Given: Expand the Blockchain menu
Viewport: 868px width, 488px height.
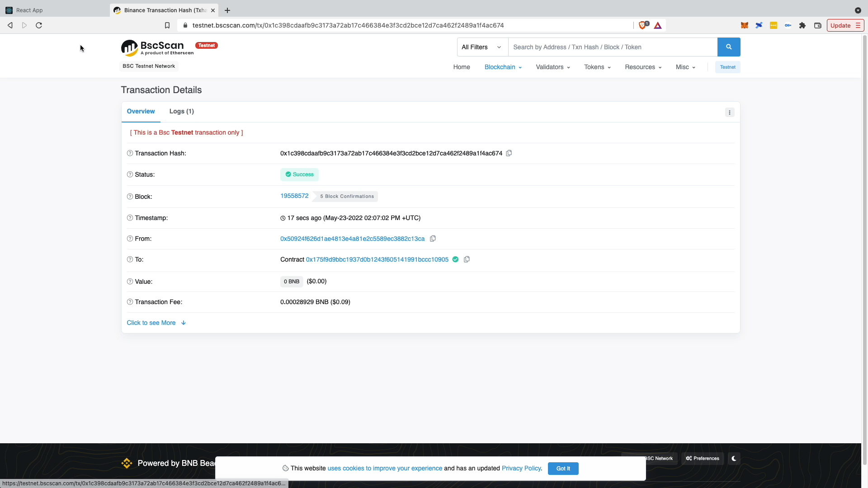Looking at the screenshot, I should (x=503, y=67).
